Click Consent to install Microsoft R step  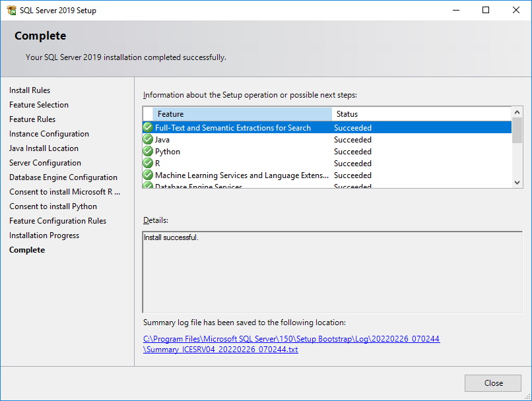coord(65,192)
